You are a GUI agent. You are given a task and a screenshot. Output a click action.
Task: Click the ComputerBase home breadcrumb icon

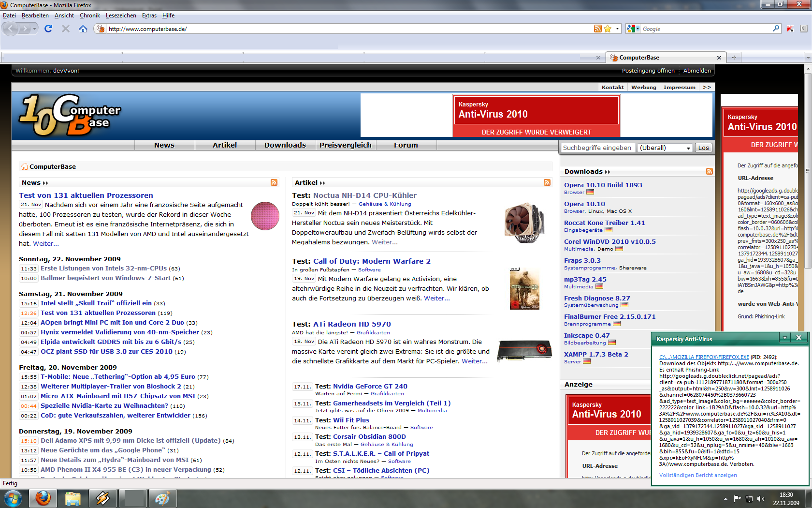[x=24, y=166]
